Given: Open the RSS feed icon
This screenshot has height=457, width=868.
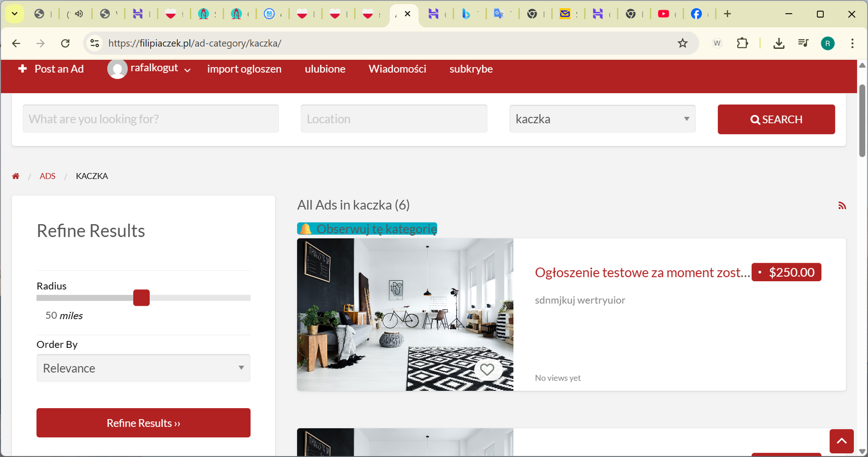Looking at the screenshot, I should pyautogui.click(x=842, y=206).
